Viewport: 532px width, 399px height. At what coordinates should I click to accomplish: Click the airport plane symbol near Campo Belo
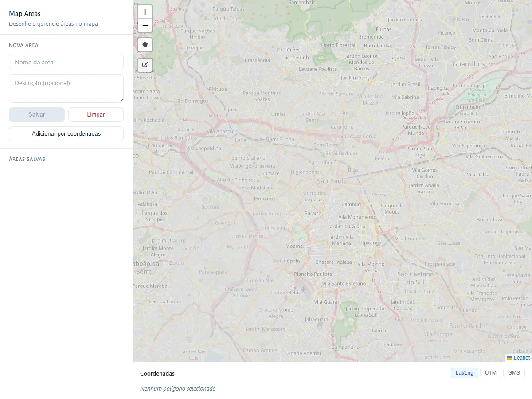point(304,289)
